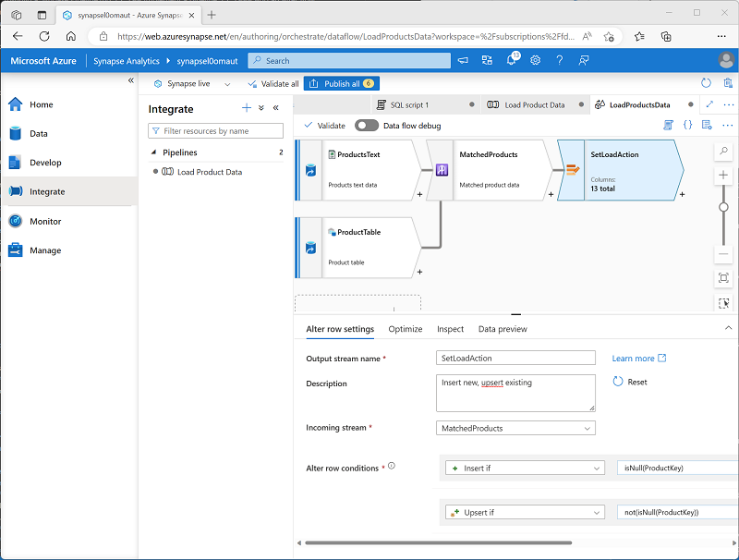The image size is (739, 560).
Task: Open Azure settings gear
Action: [536, 60]
